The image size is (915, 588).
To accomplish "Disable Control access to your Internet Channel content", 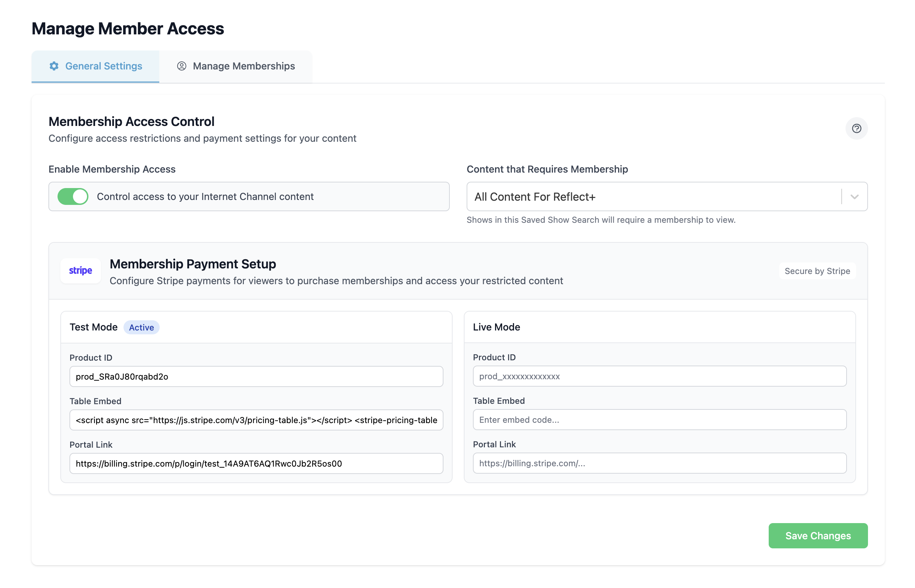I will [73, 196].
